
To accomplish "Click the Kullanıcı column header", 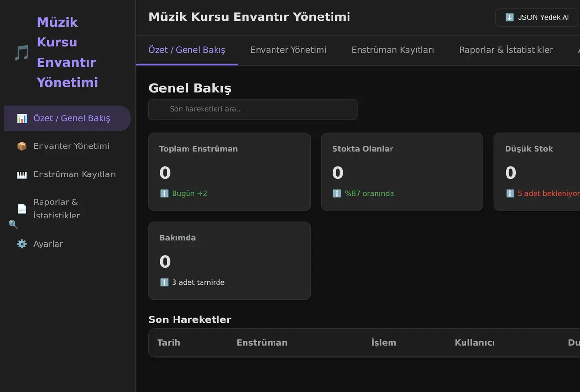I will click(x=475, y=343).
